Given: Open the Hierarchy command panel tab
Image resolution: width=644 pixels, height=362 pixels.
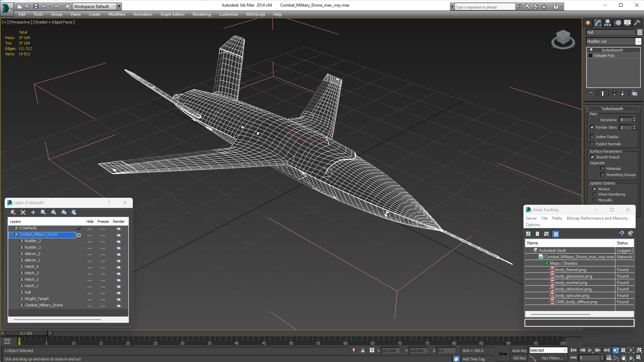Looking at the screenshot, I should [x=607, y=23].
